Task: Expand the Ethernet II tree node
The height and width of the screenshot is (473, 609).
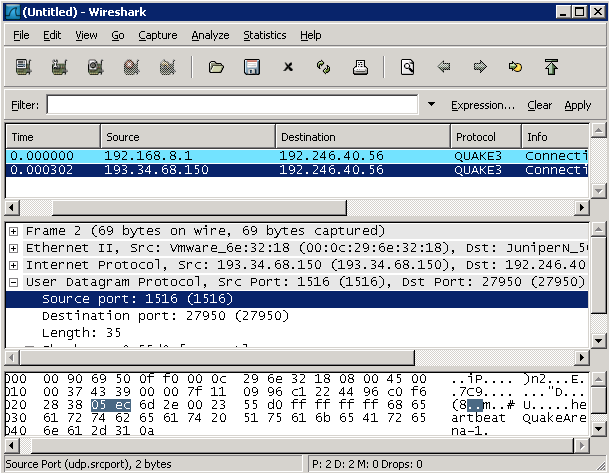Action: pos(13,247)
